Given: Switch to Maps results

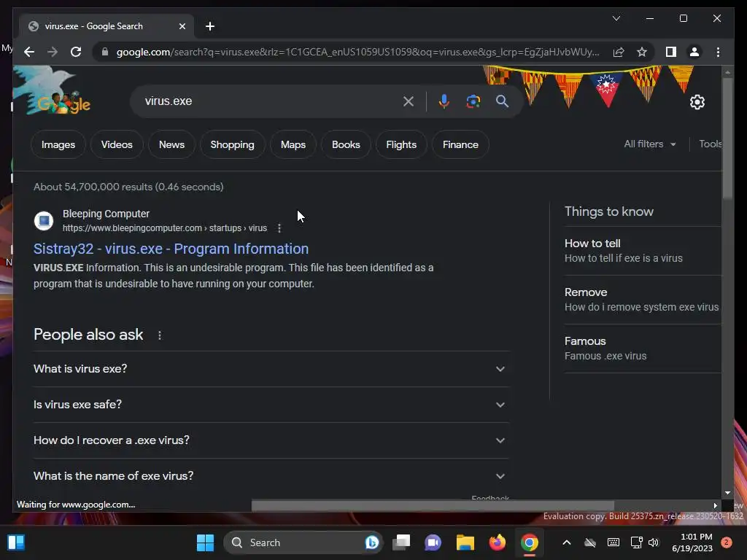Looking at the screenshot, I should (293, 144).
